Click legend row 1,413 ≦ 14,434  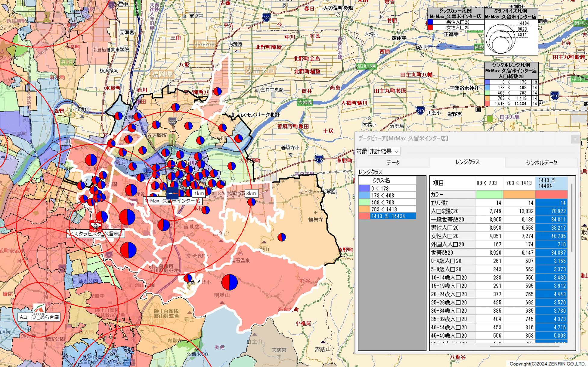point(511,104)
